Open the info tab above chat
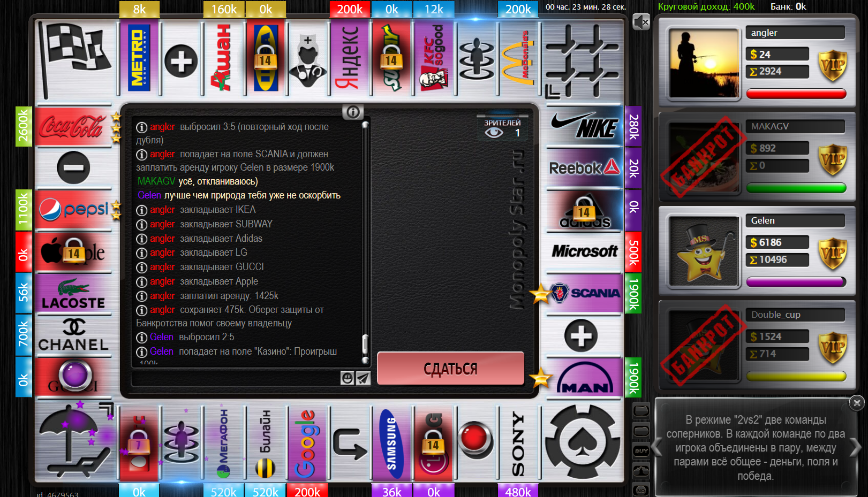 (x=353, y=112)
